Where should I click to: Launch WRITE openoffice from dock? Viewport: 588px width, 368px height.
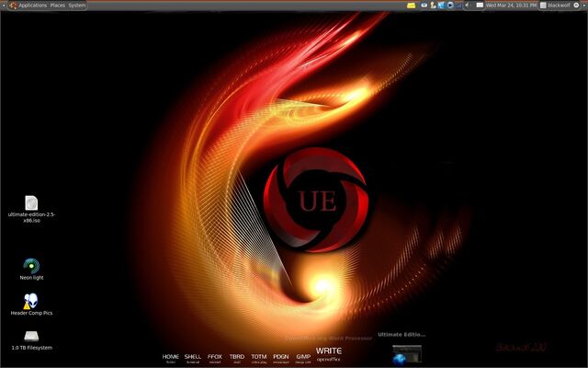[x=329, y=354]
